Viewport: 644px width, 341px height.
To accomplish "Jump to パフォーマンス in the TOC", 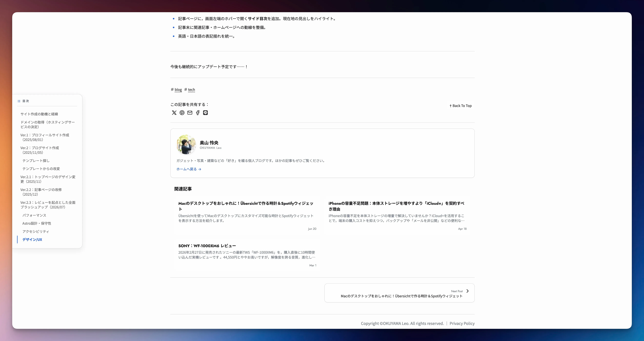I will pyautogui.click(x=34, y=215).
